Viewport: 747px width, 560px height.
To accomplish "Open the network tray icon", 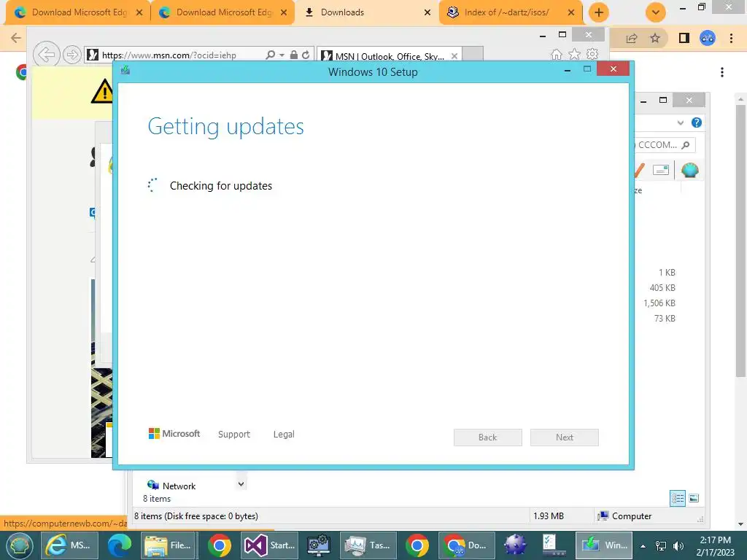I will point(661,546).
